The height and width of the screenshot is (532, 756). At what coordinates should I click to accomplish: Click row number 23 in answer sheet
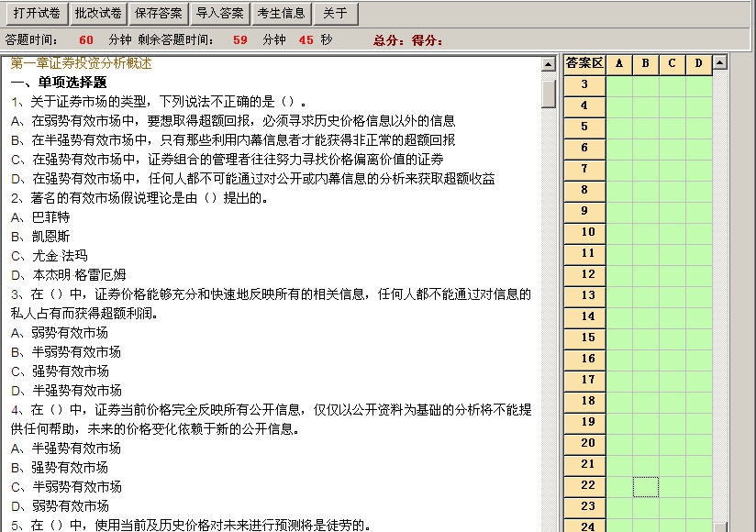[x=584, y=507]
